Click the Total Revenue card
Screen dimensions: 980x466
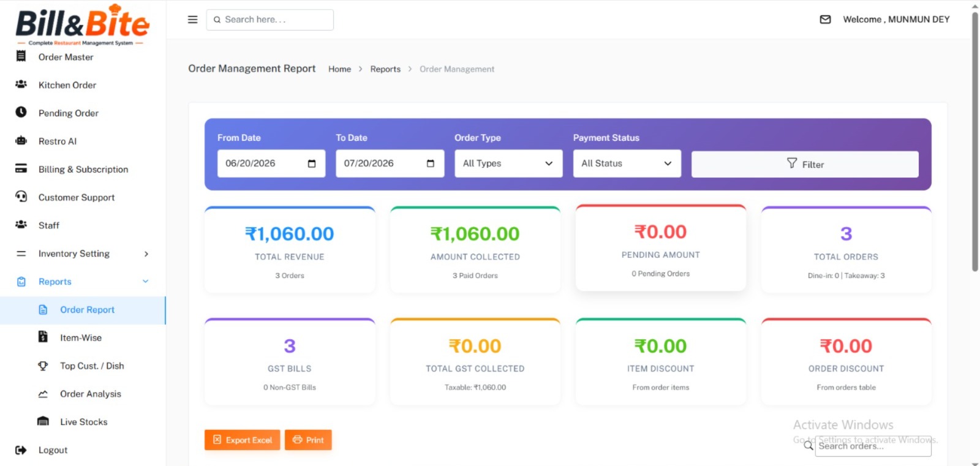coord(290,250)
